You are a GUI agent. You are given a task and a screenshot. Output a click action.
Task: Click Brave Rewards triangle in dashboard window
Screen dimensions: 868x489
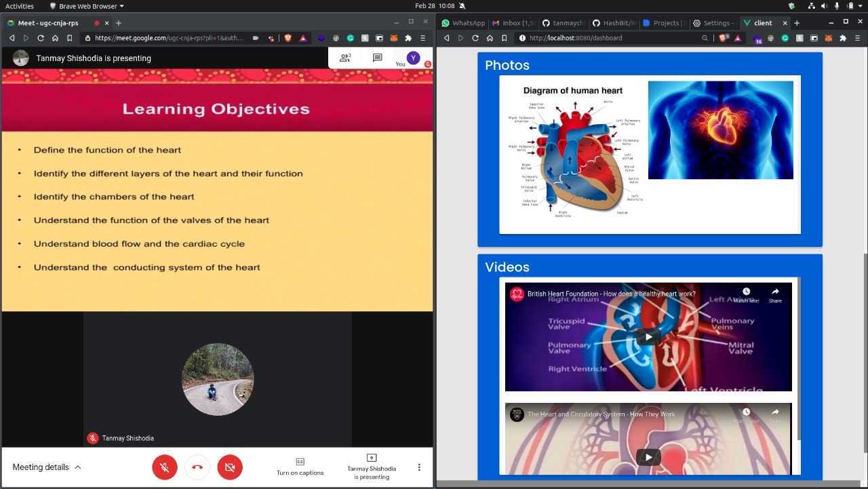click(x=738, y=38)
